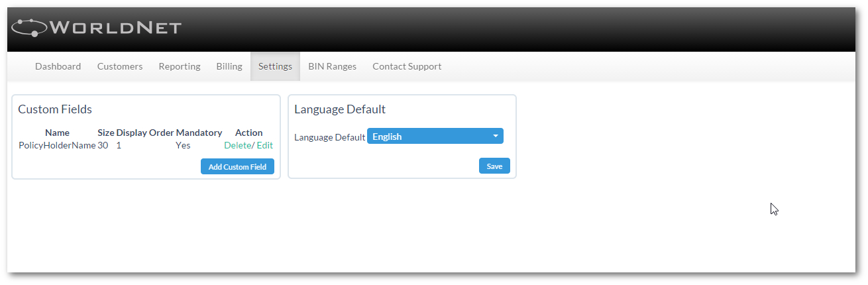The width and height of the screenshot is (868, 285).
Task: Open the Language Default dropdown
Action: click(x=435, y=137)
